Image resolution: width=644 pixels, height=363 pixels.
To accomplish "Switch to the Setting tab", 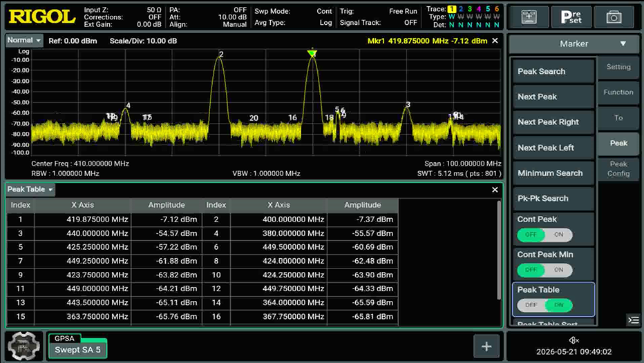I will pos(618,67).
